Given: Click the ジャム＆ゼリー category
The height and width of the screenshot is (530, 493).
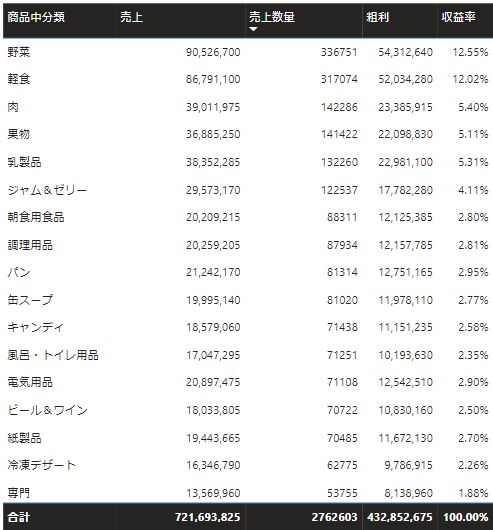Looking at the screenshot, I should pos(47,190).
